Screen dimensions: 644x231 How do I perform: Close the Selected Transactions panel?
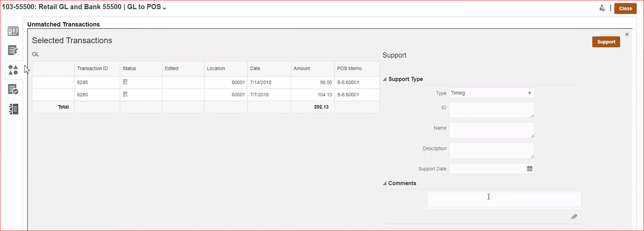click(627, 34)
